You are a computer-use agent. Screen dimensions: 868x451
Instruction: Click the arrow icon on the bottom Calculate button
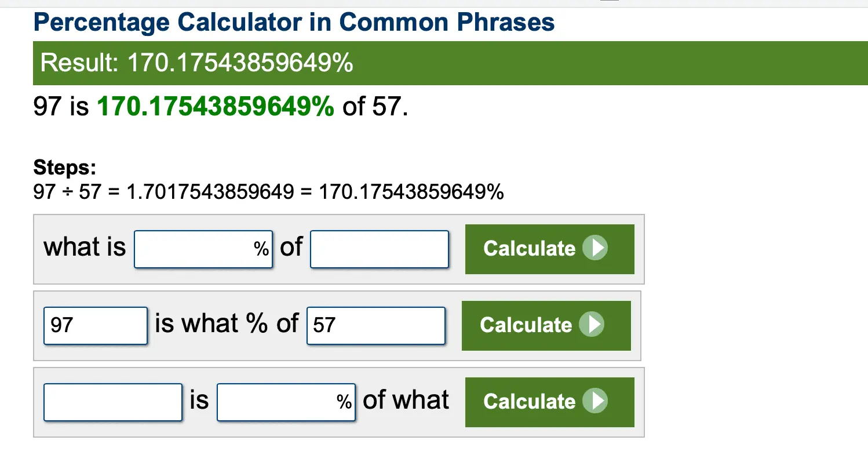point(595,401)
